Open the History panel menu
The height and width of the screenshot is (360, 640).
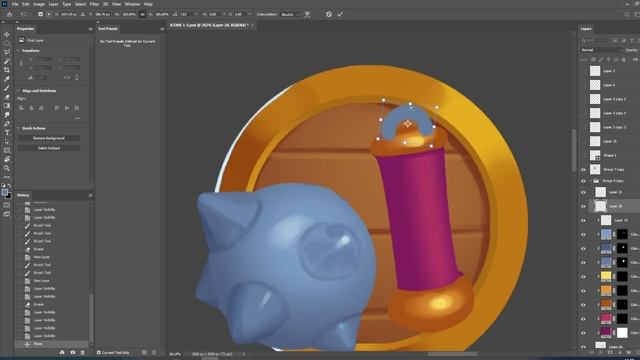pyautogui.click(x=90, y=196)
